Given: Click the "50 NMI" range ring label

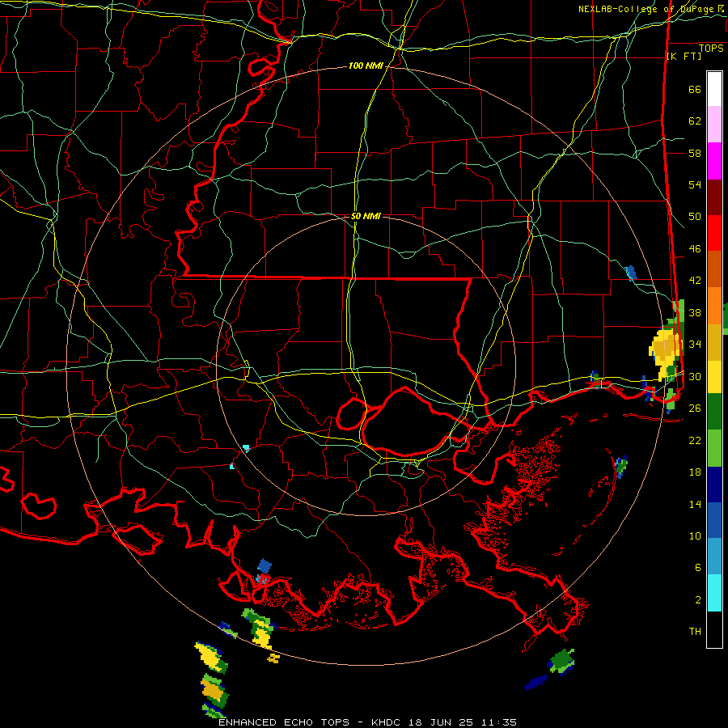Looking at the screenshot, I should pos(366,216).
